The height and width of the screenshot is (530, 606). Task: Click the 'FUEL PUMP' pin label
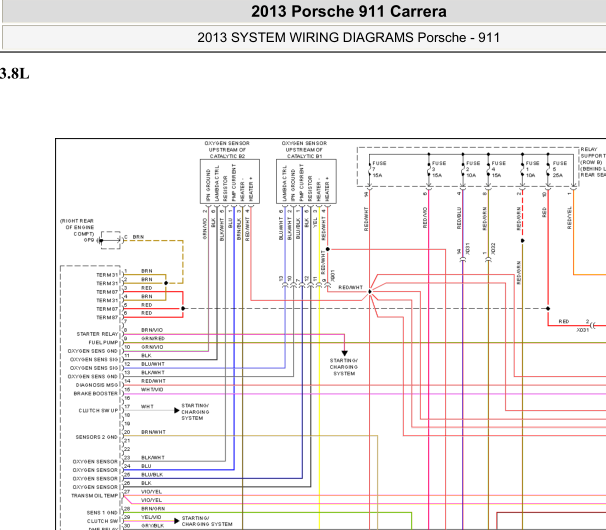103,343
